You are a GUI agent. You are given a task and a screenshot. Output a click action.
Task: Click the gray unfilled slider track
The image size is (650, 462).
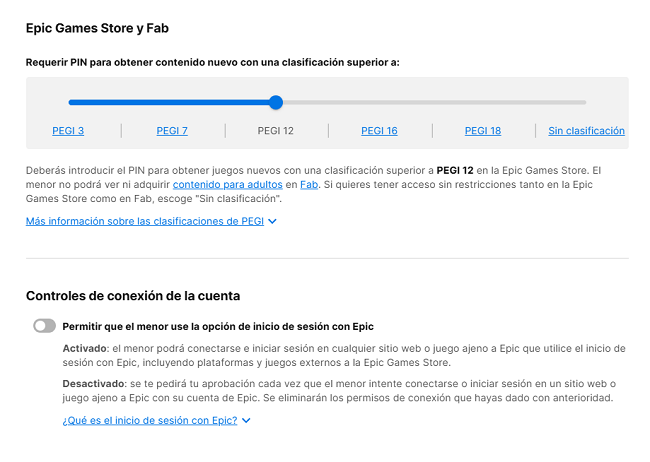pos(430,102)
